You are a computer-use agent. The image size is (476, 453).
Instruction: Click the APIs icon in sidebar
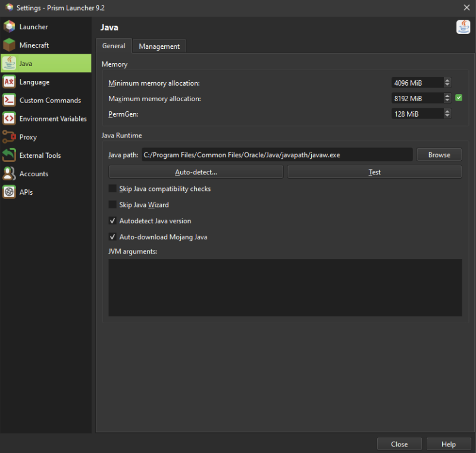[9, 192]
